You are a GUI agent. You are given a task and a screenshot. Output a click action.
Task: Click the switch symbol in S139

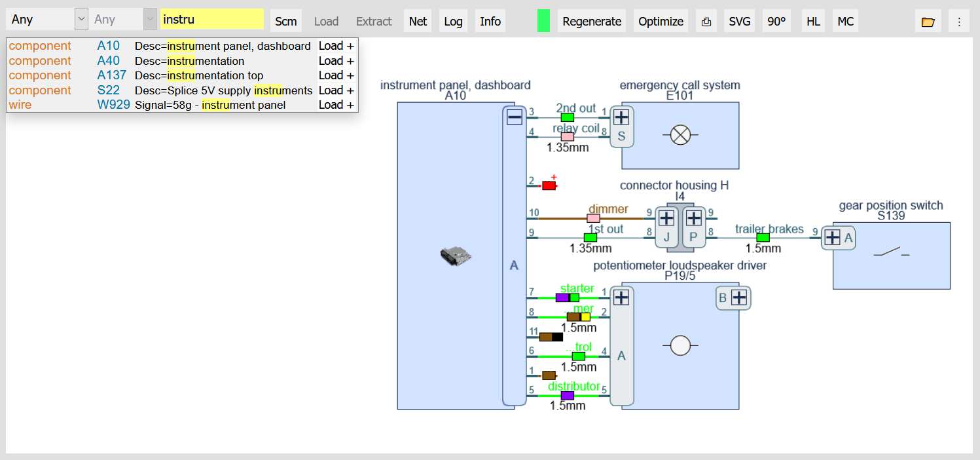891,252
